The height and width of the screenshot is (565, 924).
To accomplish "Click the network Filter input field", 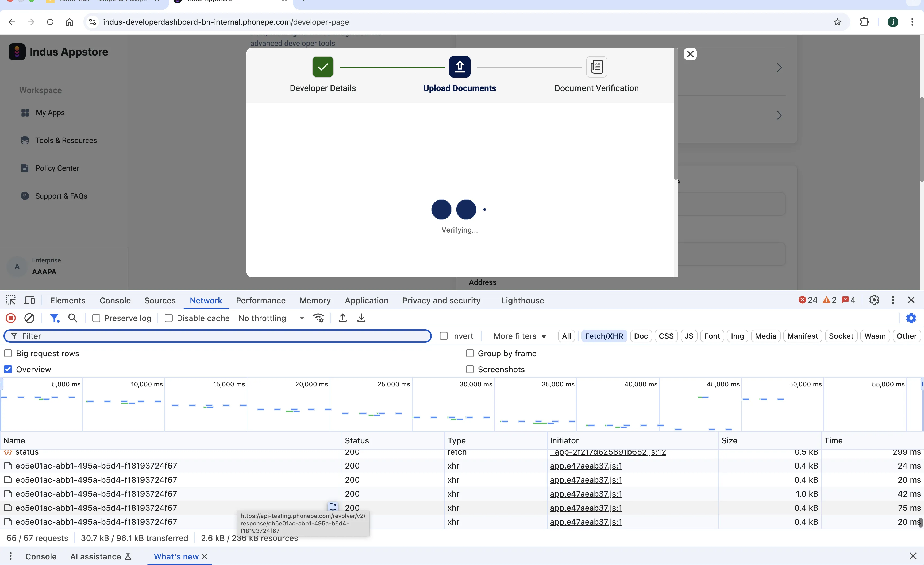I will [218, 336].
